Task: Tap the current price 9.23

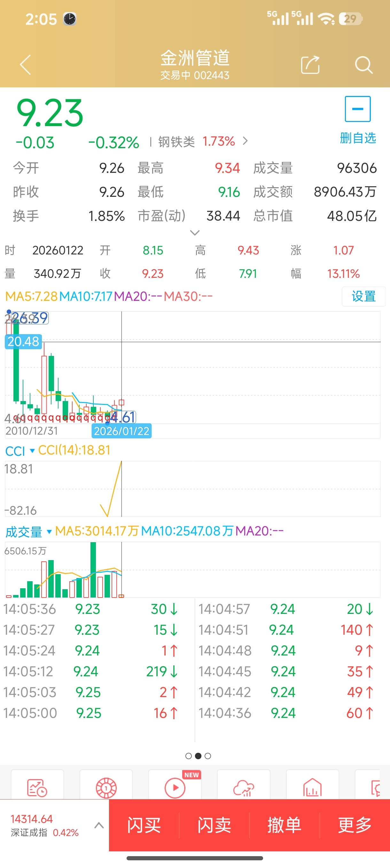Action: coord(50,113)
